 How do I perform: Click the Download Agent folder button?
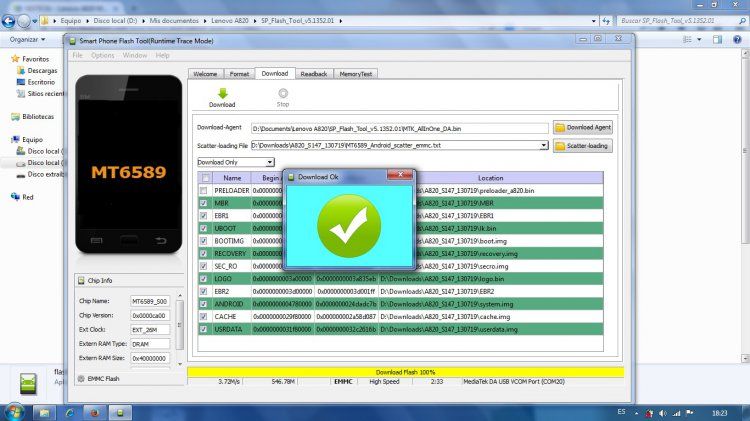click(x=583, y=127)
